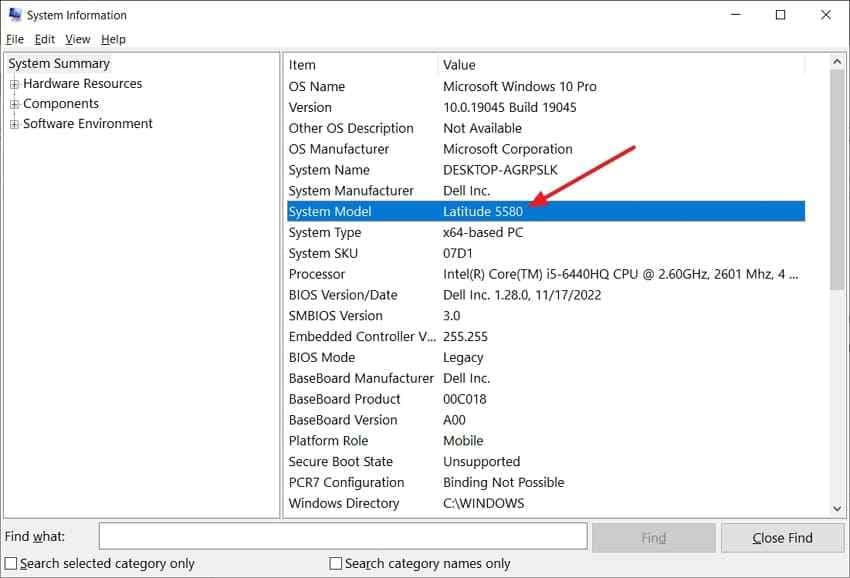
Task: Select the OS Name row
Action: pyautogui.click(x=546, y=86)
